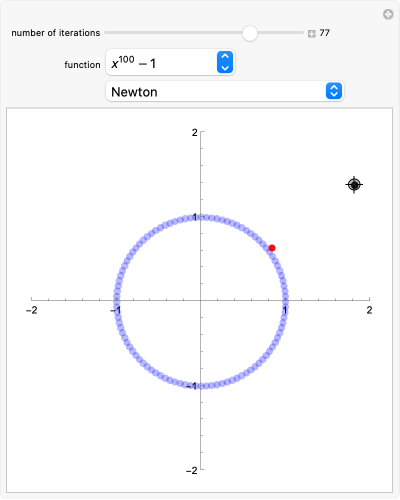Screen dimensions: 400x500
Task: Click the left end of the iterations track
Action: click(107, 33)
